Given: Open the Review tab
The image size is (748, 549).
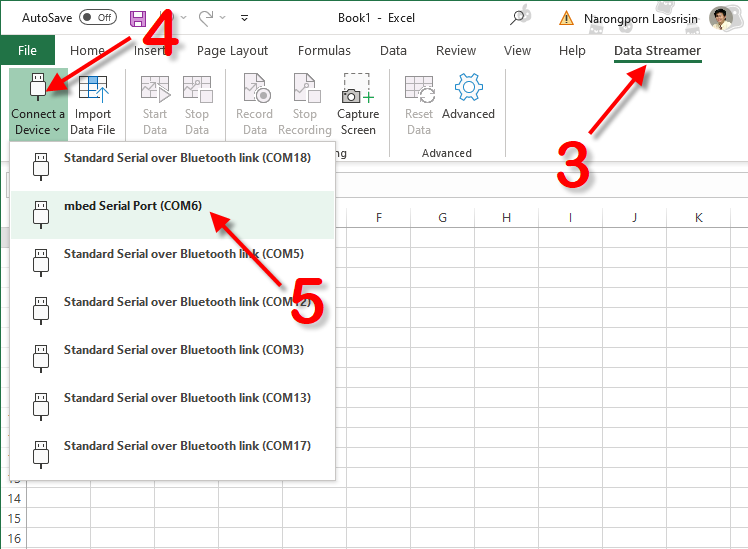Looking at the screenshot, I should click(x=456, y=51).
